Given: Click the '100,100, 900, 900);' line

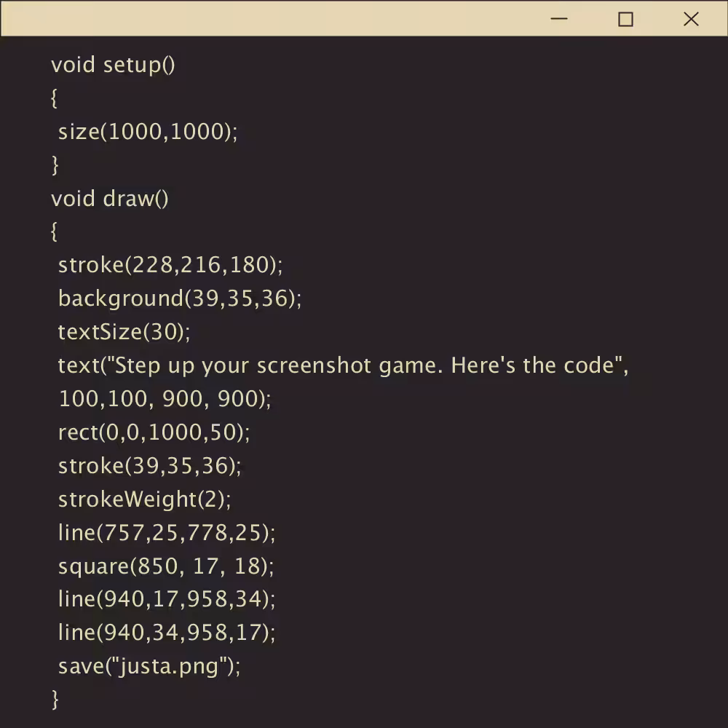Looking at the screenshot, I should [x=165, y=399].
